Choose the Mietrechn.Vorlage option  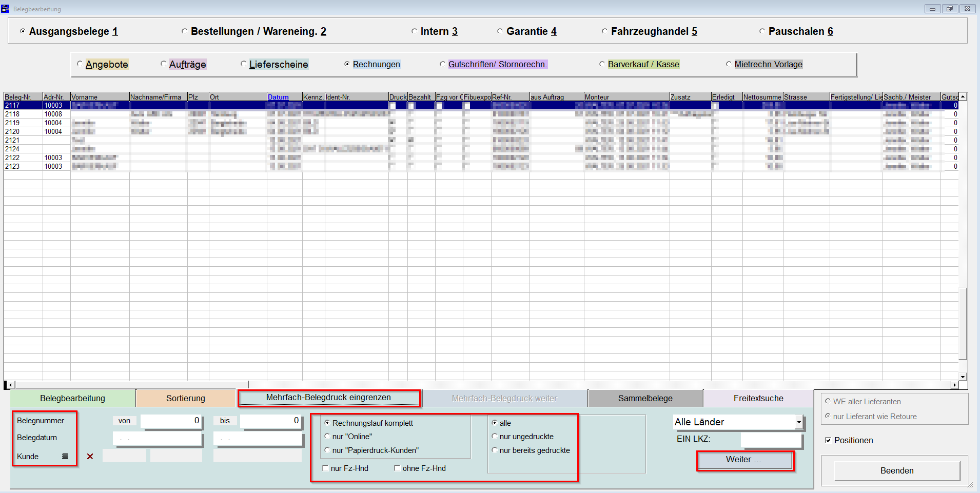click(x=729, y=64)
